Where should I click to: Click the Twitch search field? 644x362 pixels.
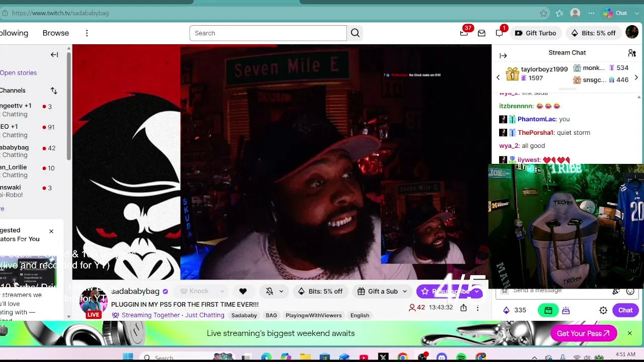pos(268,33)
